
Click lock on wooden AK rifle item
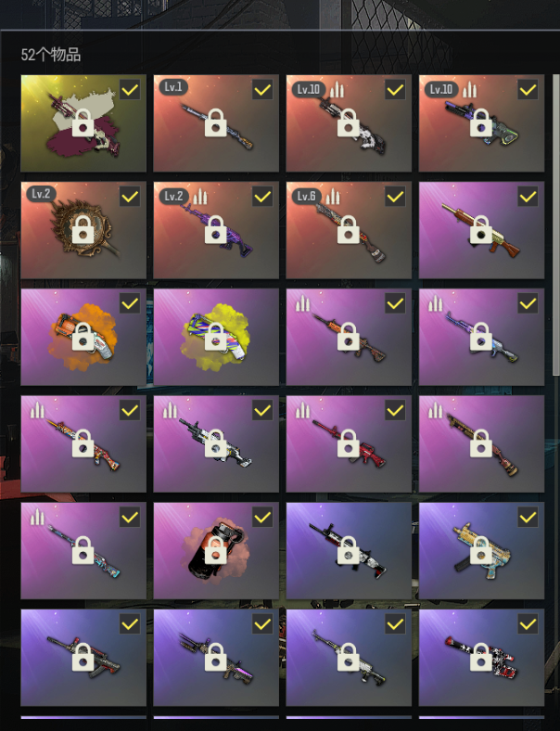pyautogui.click(x=481, y=229)
